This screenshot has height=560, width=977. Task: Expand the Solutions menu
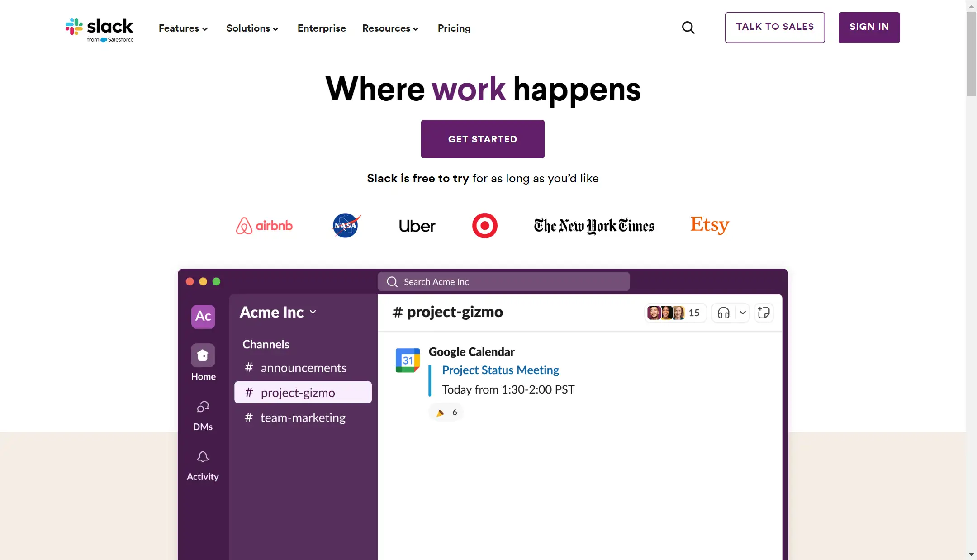coord(252,28)
